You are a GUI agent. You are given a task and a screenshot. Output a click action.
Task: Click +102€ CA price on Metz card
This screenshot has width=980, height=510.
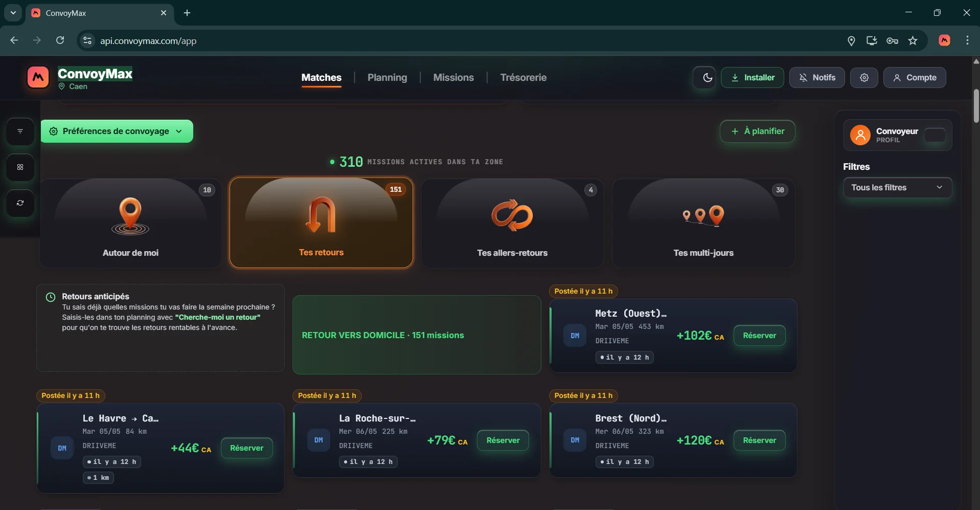700,336
